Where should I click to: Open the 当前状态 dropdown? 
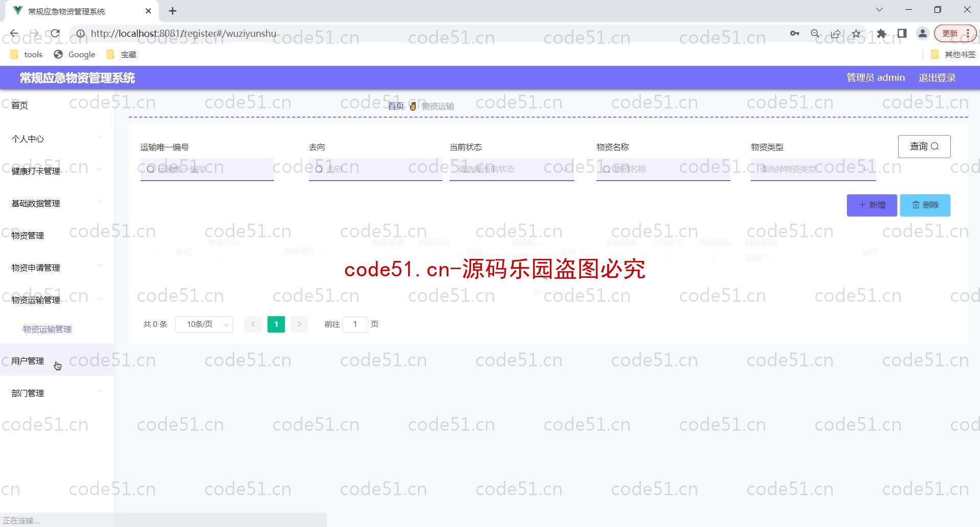(x=511, y=169)
